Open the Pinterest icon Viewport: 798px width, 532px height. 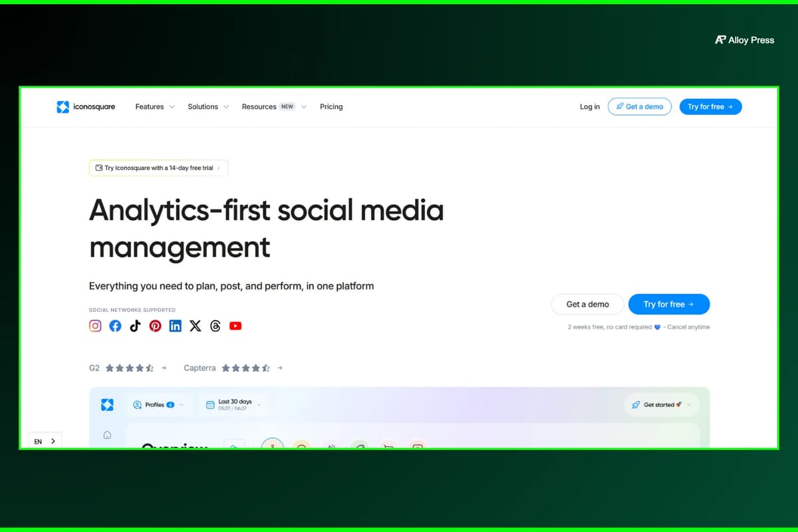[156, 326]
